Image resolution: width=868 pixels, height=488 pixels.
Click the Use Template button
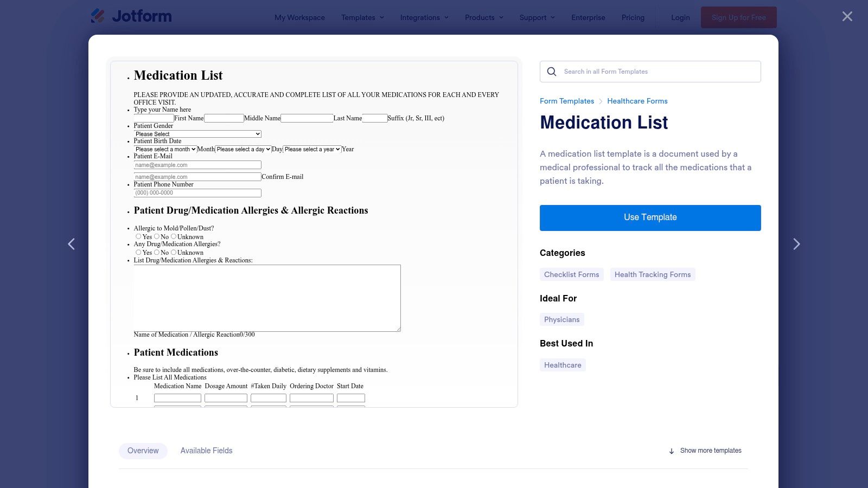pyautogui.click(x=650, y=217)
